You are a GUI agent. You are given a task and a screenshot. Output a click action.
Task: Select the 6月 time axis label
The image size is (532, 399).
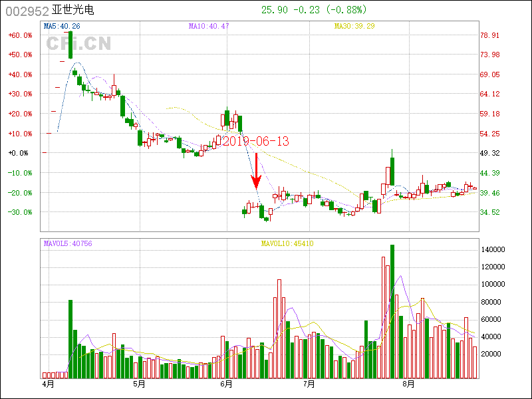point(227,384)
